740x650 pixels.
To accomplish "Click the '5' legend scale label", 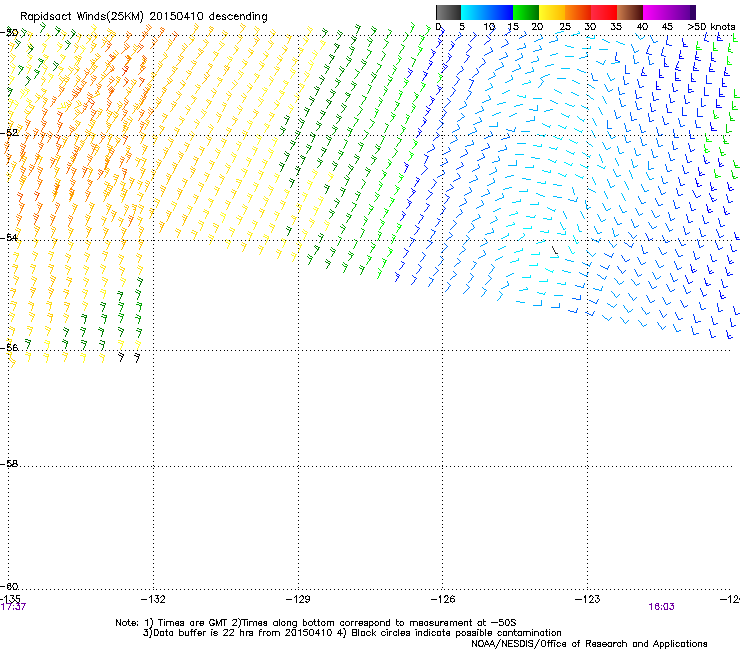I will click(x=462, y=27).
